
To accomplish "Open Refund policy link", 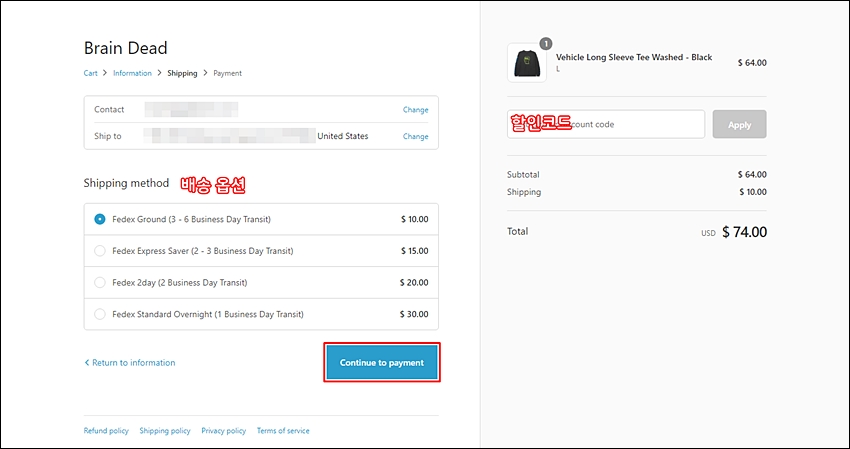I will [x=106, y=431].
